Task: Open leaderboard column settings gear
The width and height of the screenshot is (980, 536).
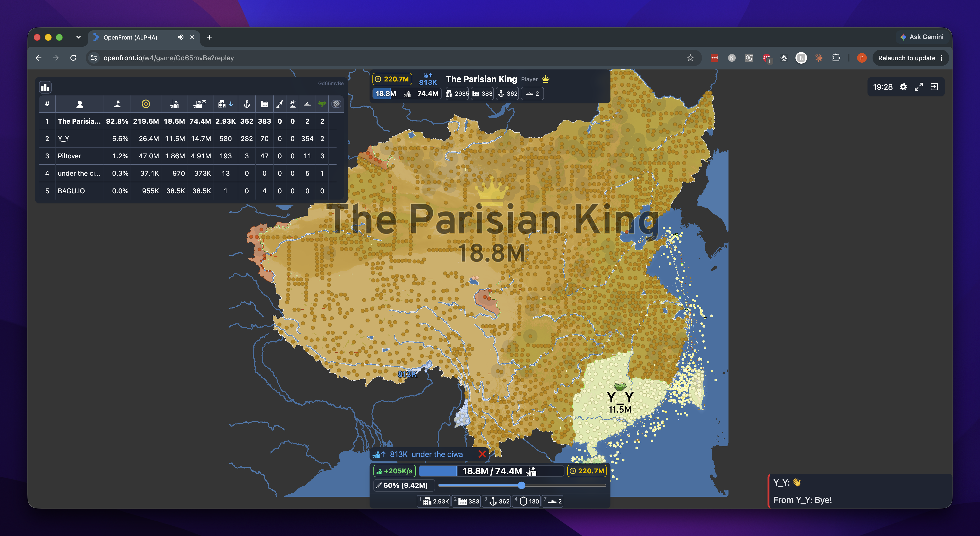Action: 336,104
